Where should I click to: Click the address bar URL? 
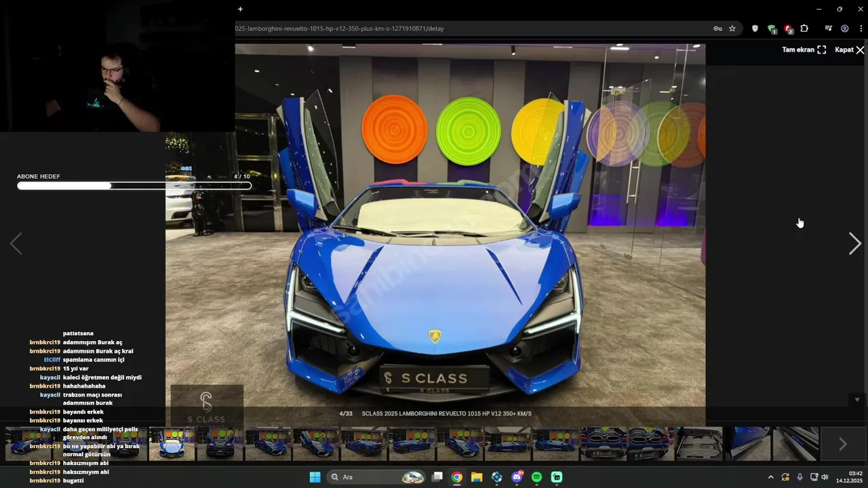click(339, 28)
